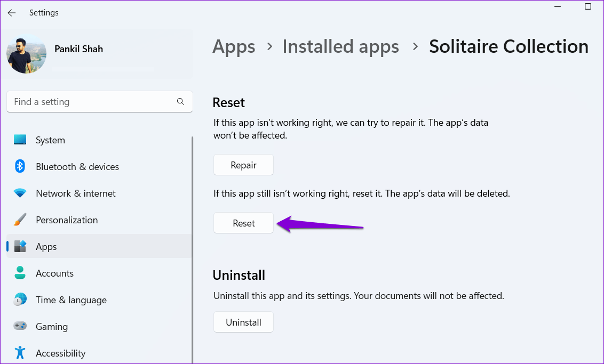
Task: Click the Reset section heading
Action: click(229, 103)
